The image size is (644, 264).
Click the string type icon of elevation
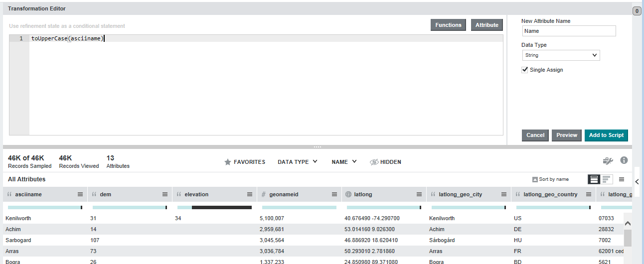coord(179,194)
